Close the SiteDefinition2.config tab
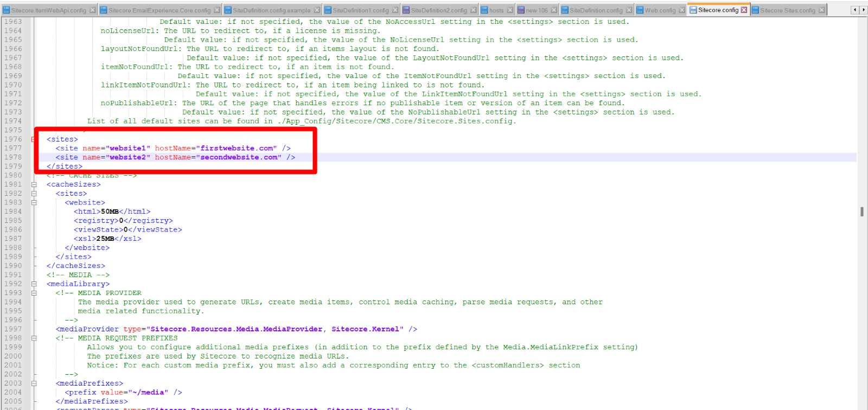 tap(473, 10)
